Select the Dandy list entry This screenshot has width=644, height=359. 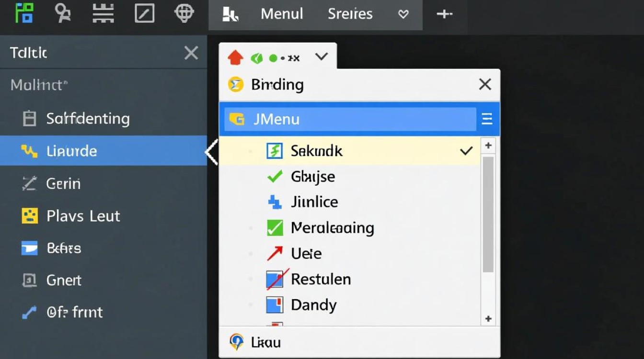coord(313,305)
